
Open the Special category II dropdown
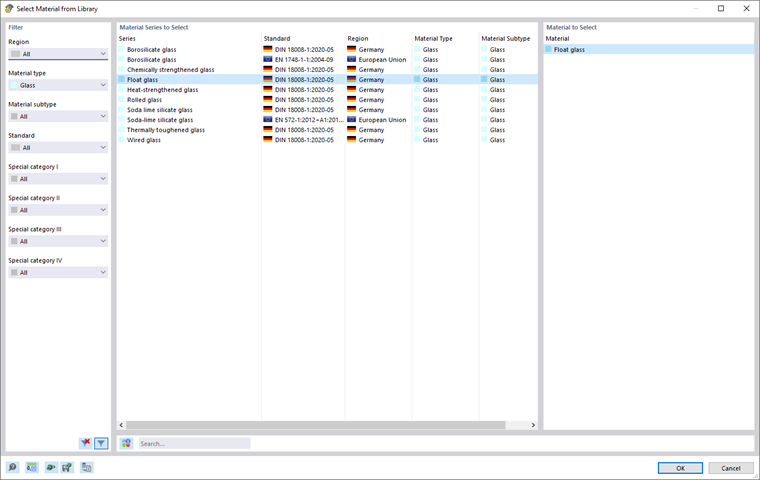click(x=58, y=210)
